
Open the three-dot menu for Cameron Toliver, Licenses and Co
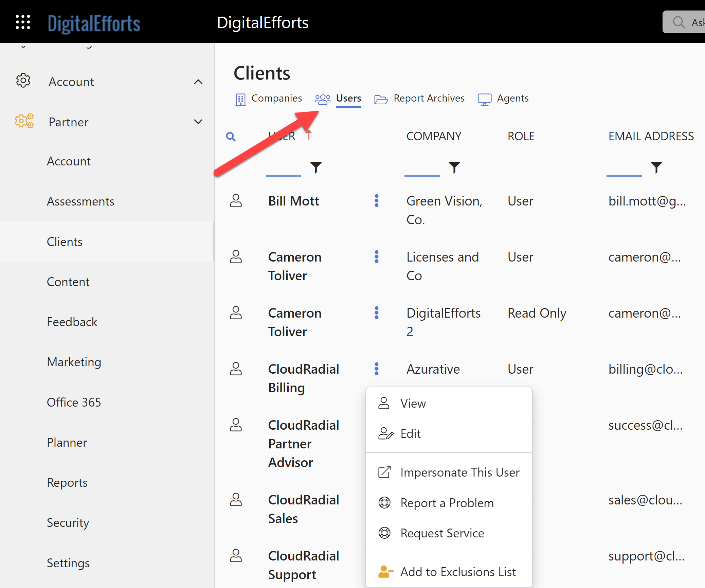(376, 257)
